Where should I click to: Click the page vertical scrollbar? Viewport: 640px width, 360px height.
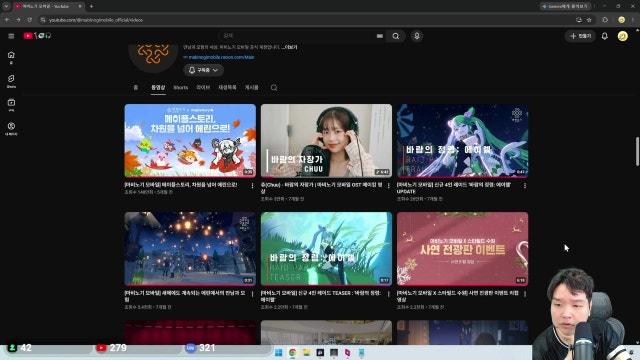click(x=637, y=152)
